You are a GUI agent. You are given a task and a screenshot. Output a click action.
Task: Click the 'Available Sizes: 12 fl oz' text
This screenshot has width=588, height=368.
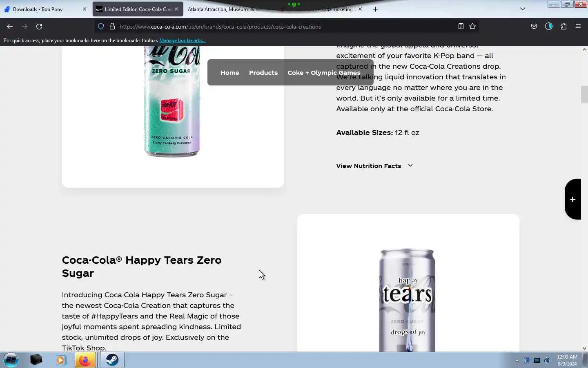(378, 132)
